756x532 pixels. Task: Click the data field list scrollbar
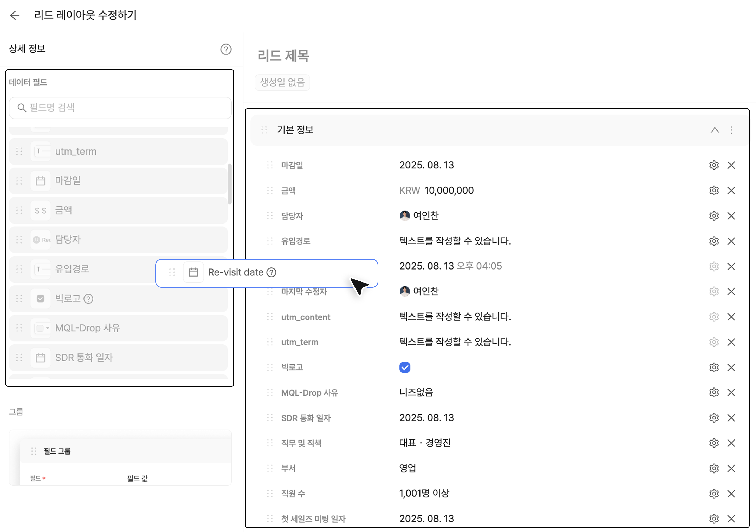click(x=229, y=184)
